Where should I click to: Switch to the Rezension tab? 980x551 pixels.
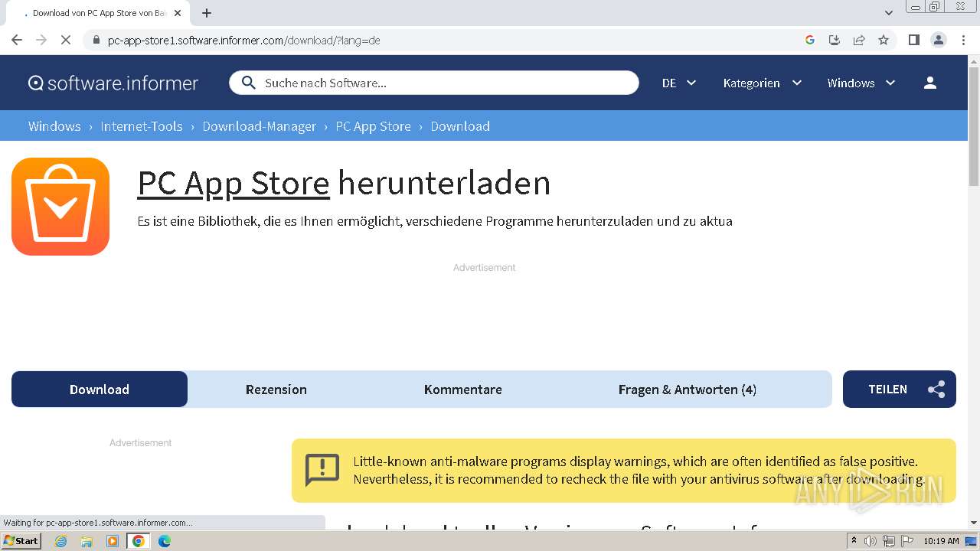(276, 390)
